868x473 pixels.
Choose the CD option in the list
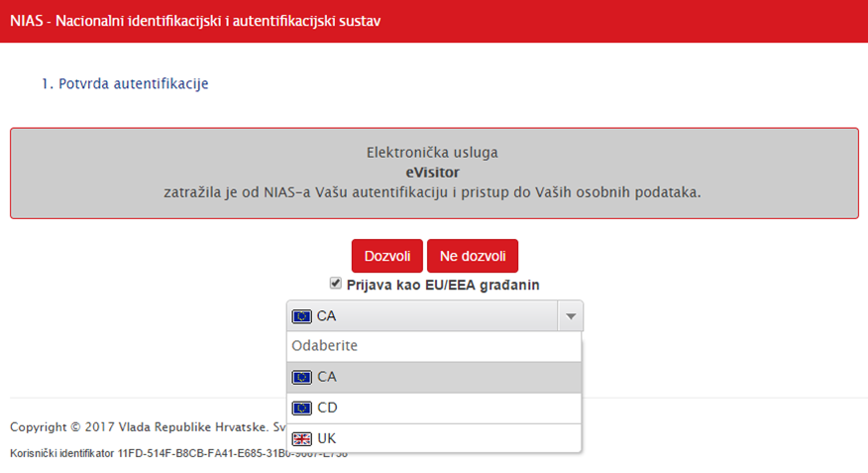328,408
